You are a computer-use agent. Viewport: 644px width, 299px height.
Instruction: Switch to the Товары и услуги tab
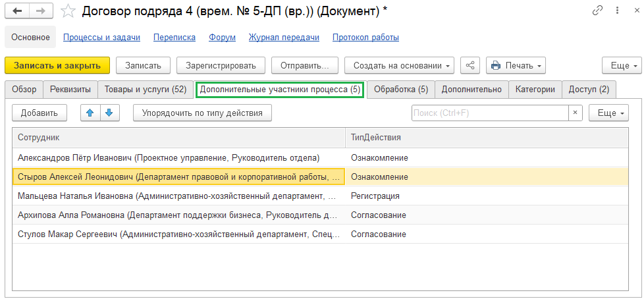pyautogui.click(x=146, y=89)
